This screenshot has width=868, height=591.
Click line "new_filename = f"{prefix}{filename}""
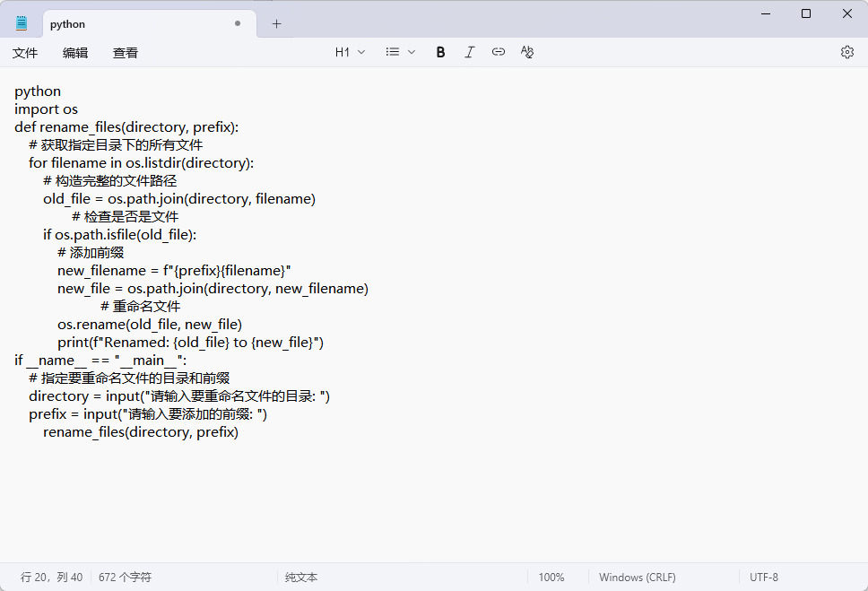coord(174,271)
